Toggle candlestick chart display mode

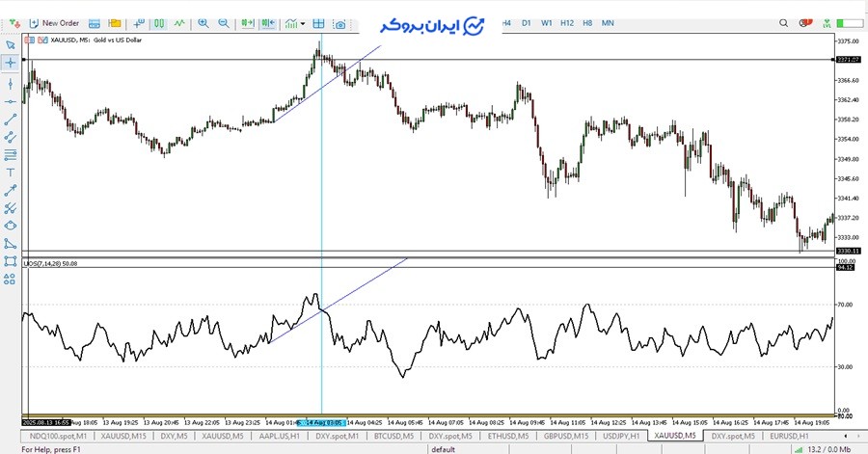pyautogui.click(x=157, y=22)
